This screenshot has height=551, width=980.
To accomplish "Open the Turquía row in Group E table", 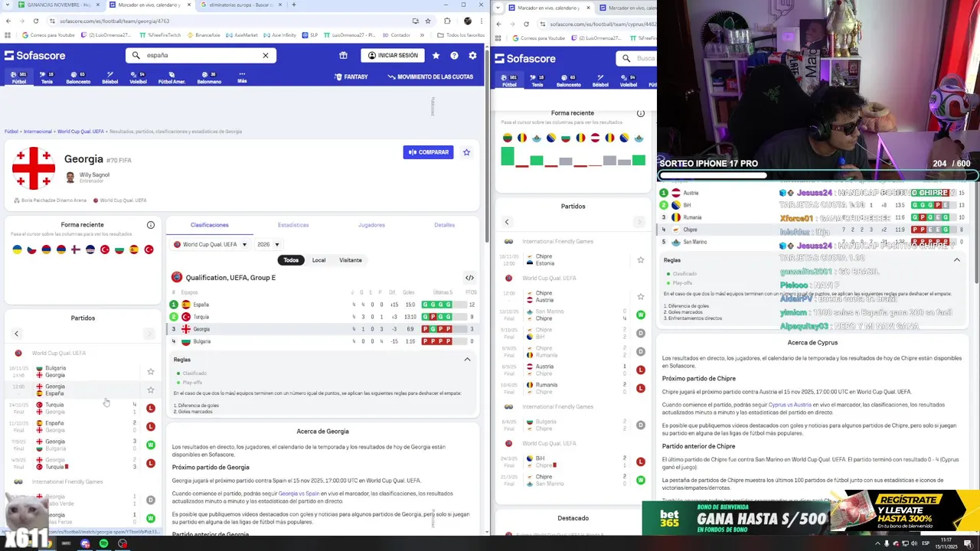I will coord(323,317).
